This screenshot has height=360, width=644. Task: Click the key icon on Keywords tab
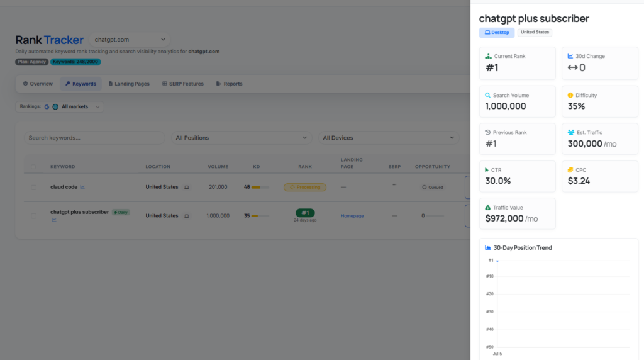68,84
